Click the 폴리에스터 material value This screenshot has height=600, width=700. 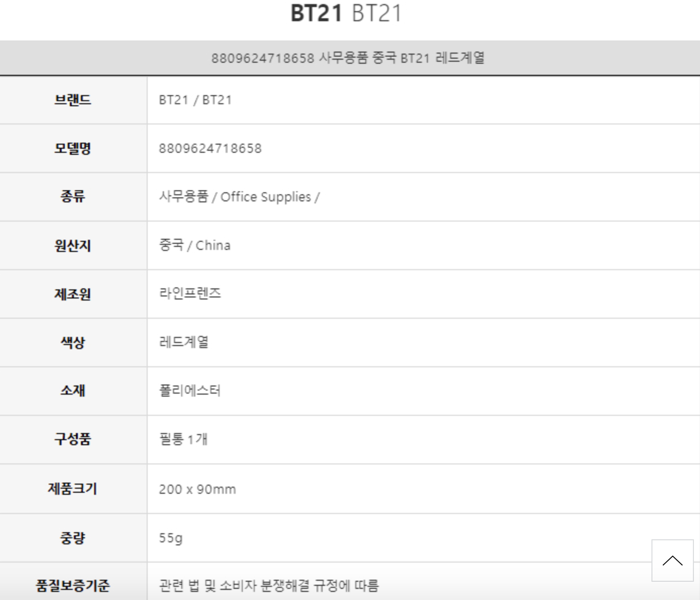tap(190, 391)
